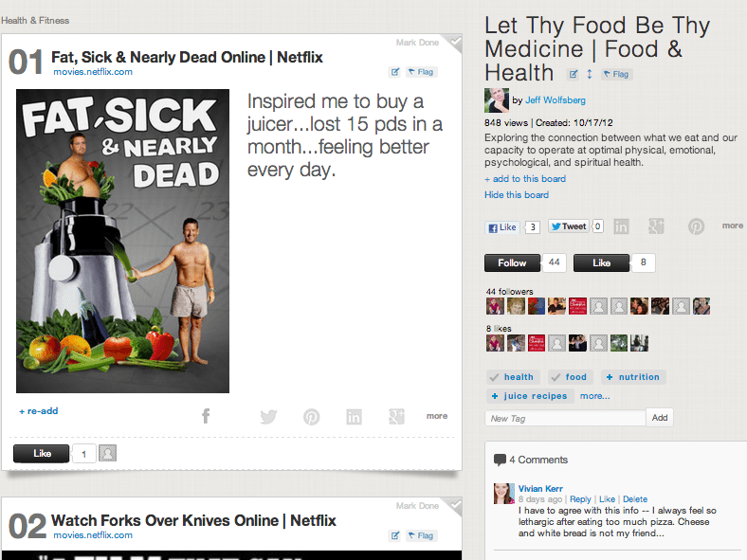The width and height of the screenshot is (747, 560).
Task: Share item 01 on Pinterest icon
Action: click(x=312, y=417)
